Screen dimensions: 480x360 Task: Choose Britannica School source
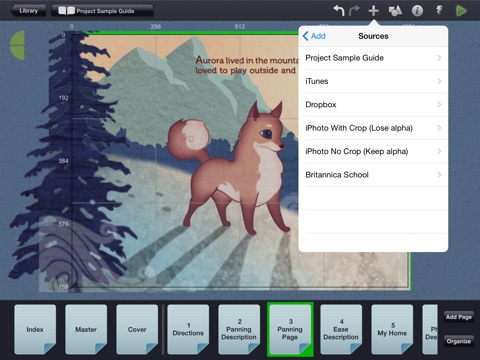point(373,175)
